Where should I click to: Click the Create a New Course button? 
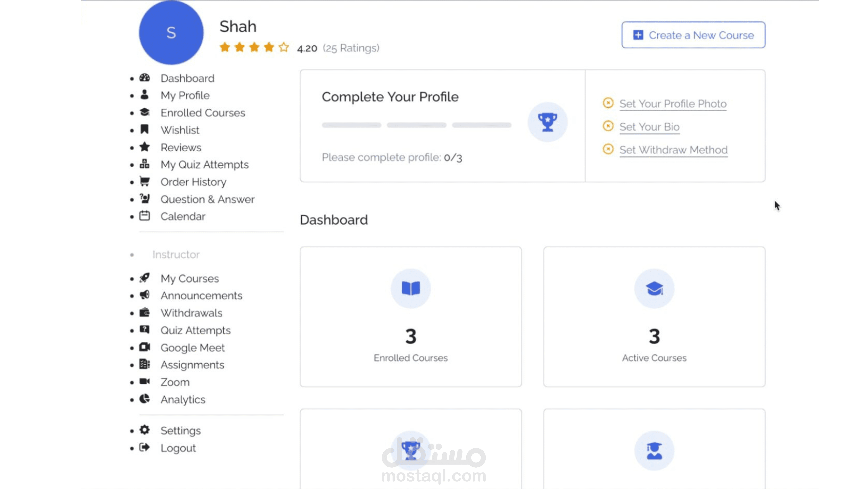click(693, 35)
